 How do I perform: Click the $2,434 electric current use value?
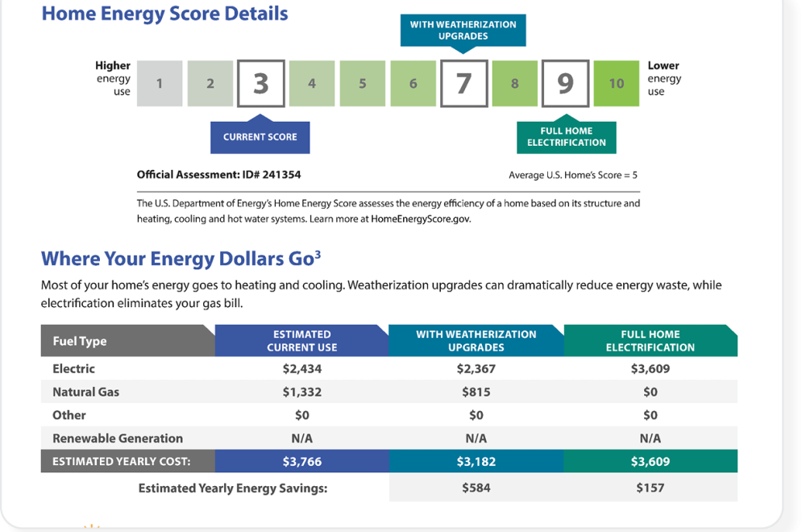[302, 368]
